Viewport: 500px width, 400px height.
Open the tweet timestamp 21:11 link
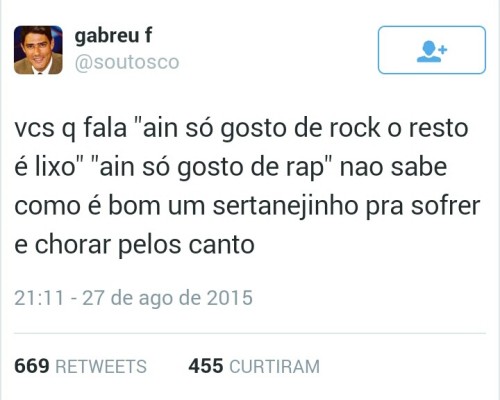coord(39,298)
